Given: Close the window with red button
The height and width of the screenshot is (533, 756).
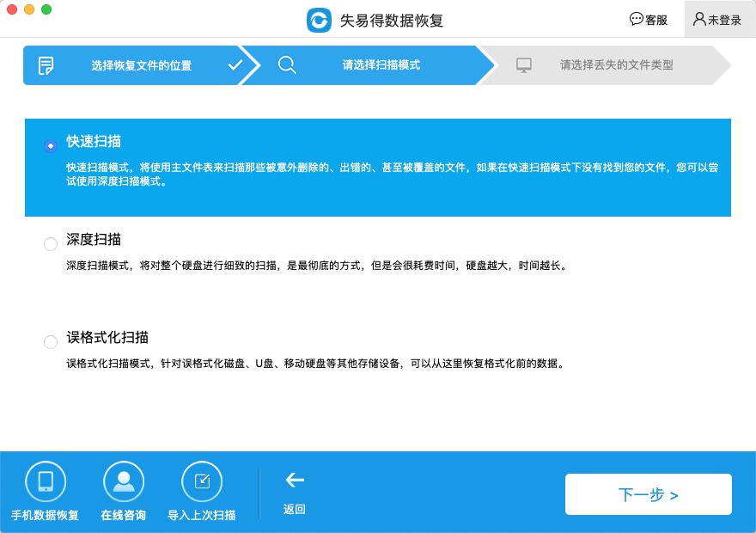Looking at the screenshot, I should click(x=12, y=9).
